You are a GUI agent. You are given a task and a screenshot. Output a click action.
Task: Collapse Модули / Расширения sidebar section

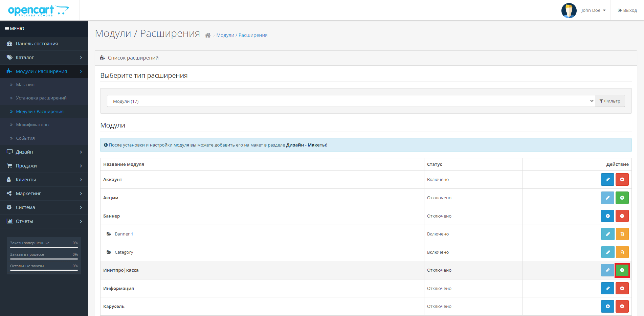(x=44, y=71)
